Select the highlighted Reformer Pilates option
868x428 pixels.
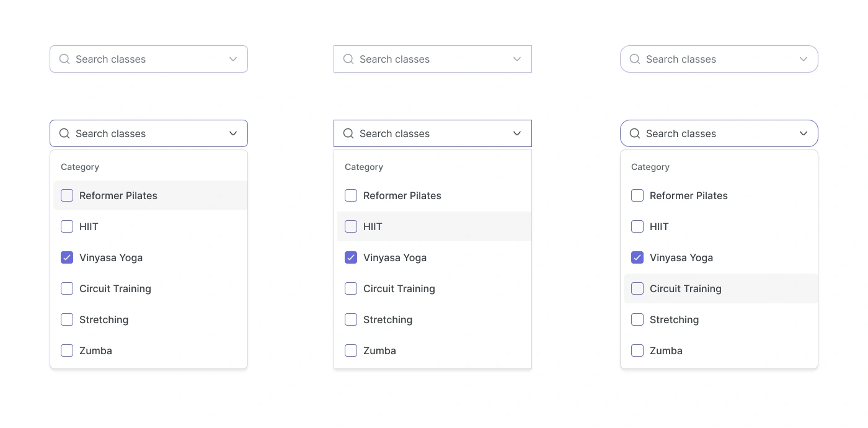[118, 195]
